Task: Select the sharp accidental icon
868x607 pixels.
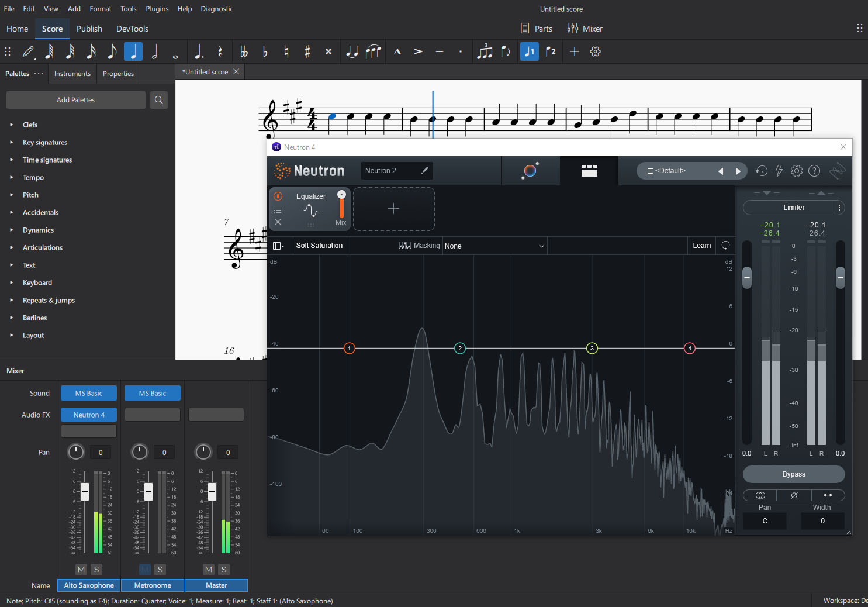Action: pyautogui.click(x=307, y=51)
